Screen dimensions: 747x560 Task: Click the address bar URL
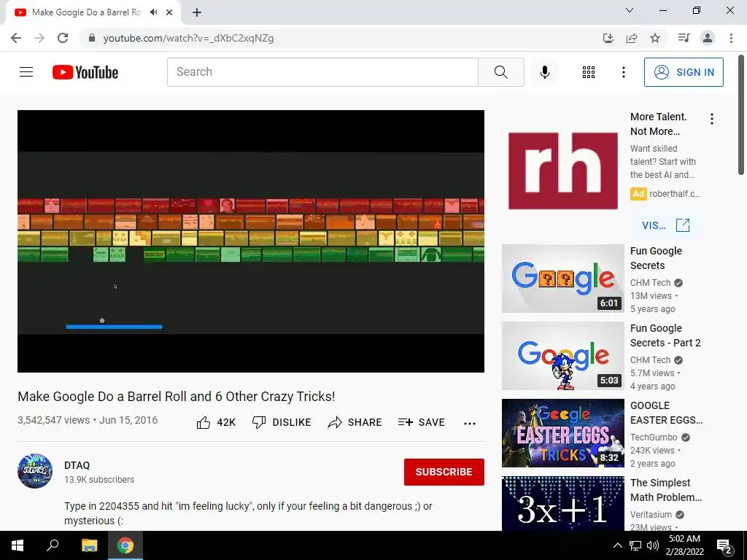click(x=189, y=38)
